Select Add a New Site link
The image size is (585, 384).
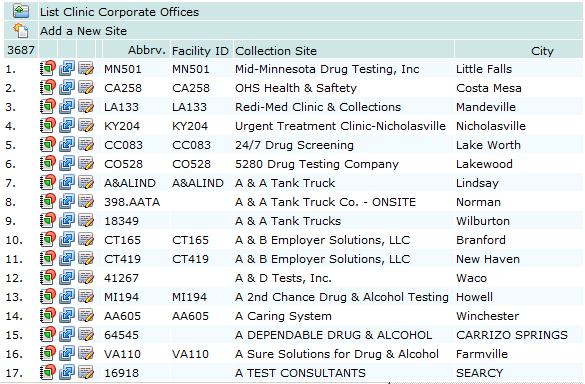(x=83, y=31)
